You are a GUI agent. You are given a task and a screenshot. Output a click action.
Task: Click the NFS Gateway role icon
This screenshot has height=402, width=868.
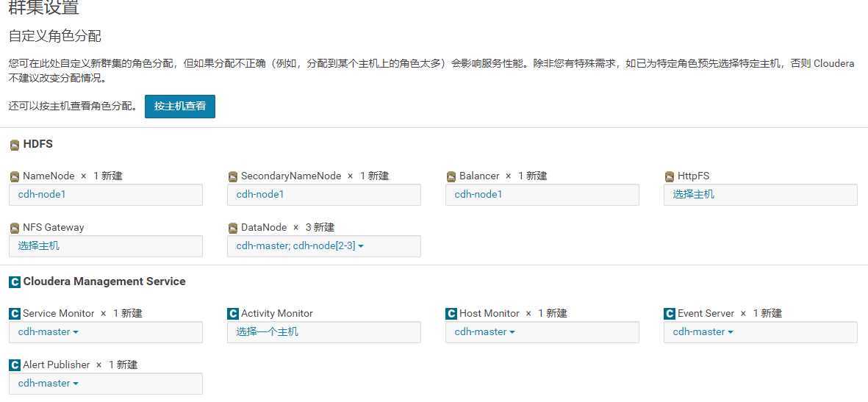point(15,228)
